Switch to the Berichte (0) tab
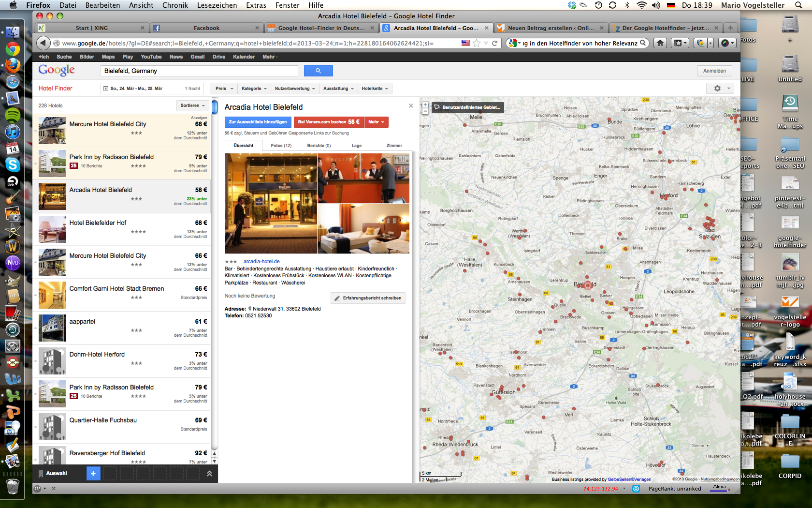Image resolution: width=812 pixels, height=508 pixels. (319, 146)
